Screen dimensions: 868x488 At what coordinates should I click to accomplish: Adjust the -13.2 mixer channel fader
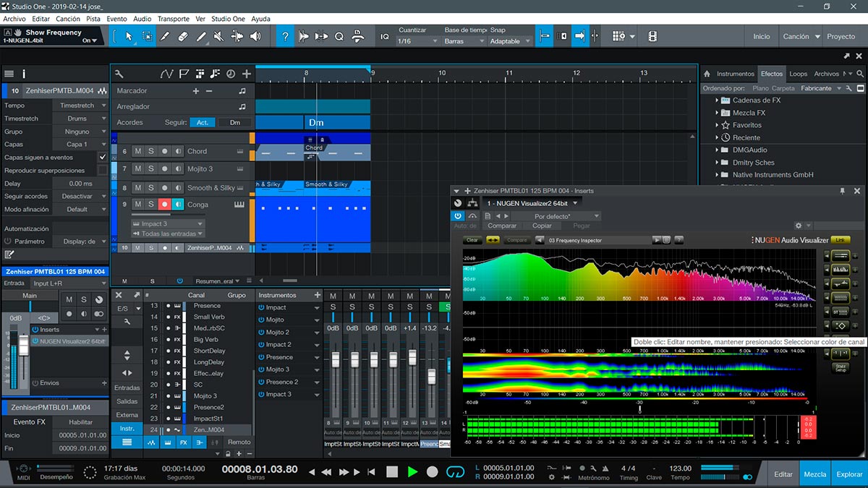[432, 377]
